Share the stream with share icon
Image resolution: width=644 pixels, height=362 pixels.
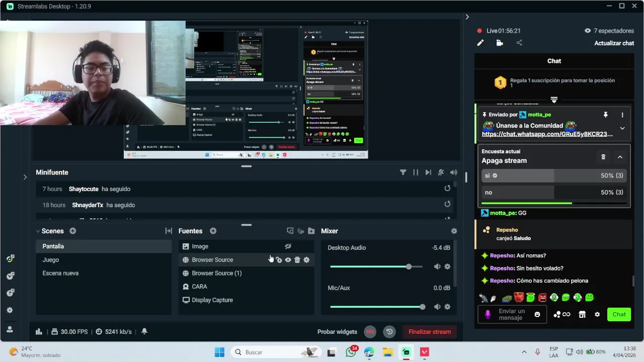point(519,43)
